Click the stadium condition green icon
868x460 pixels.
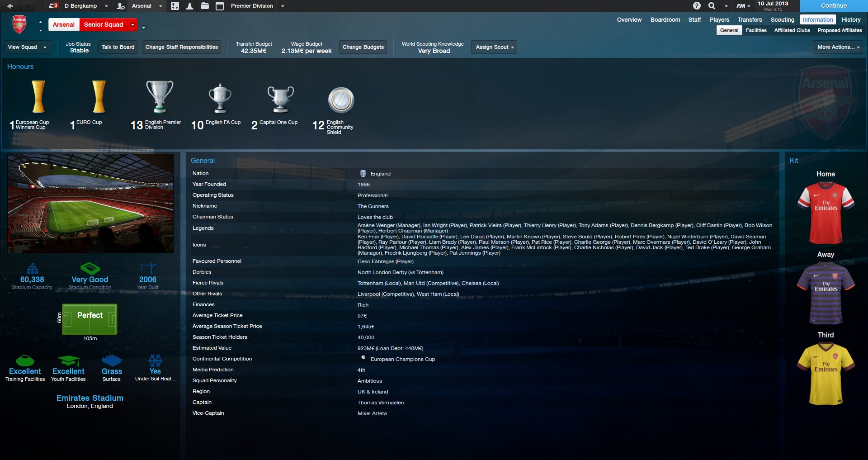[x=90, y=268]
